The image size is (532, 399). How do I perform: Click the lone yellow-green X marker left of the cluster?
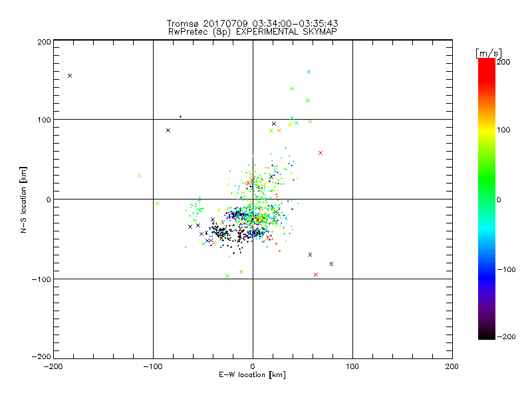click(139, 176)
